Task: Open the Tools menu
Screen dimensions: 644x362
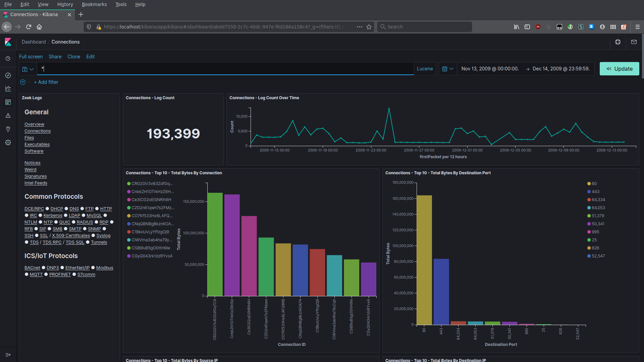Action: click(x=121, y=4)
